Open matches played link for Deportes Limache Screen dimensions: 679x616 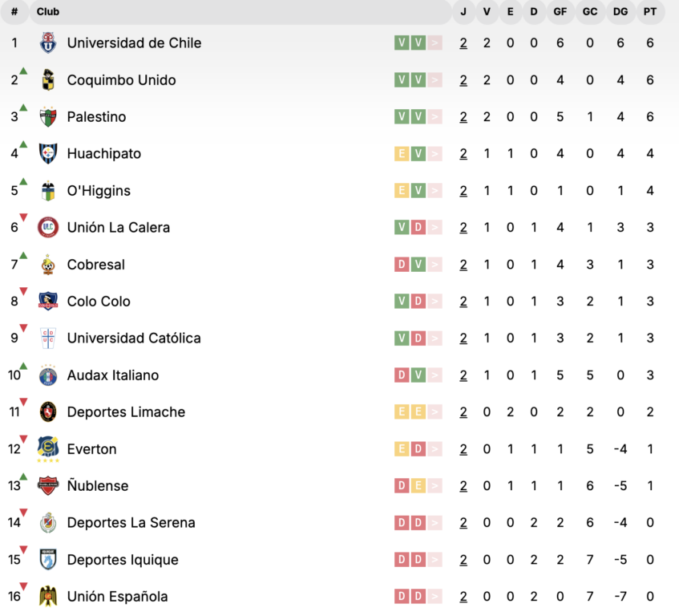tap(463, 412)
